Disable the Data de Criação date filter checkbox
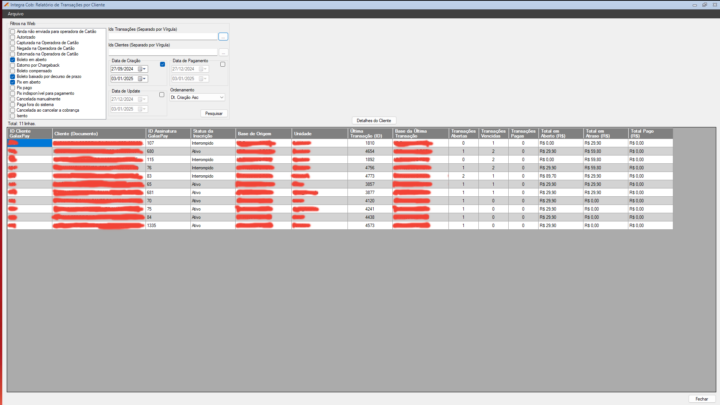The image size is (720, 405). coord(163,64)
